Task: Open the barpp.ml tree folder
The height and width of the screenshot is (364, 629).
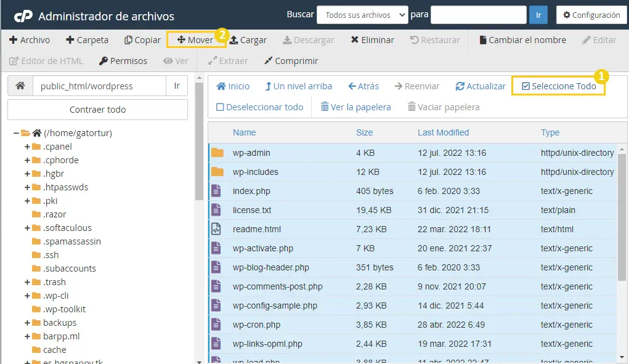Action: coord(56,336)
